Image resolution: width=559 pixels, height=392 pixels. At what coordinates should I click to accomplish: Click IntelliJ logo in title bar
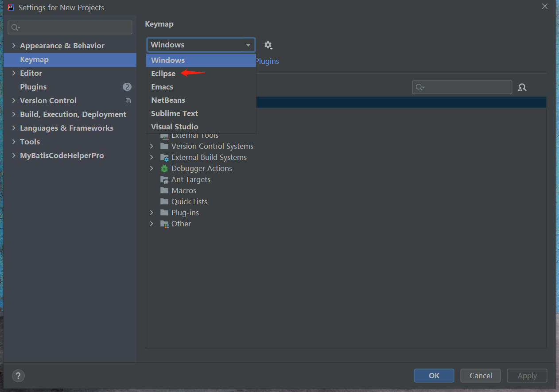(11, 8)
